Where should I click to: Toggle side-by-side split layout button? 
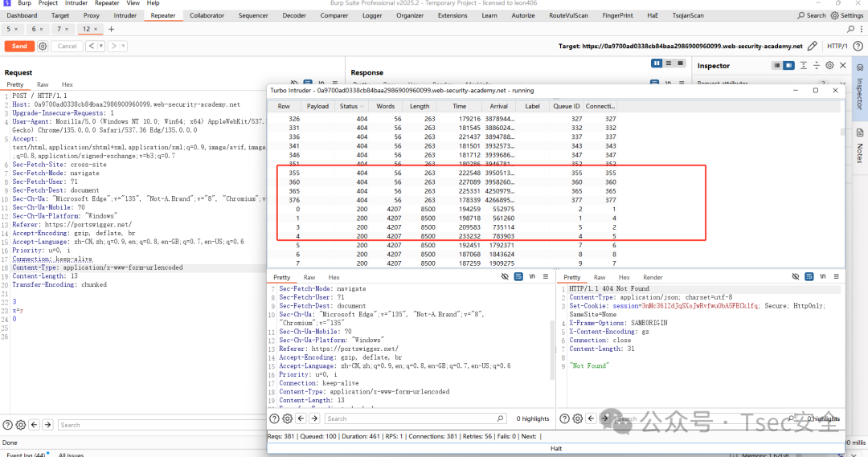pos(657,63)
